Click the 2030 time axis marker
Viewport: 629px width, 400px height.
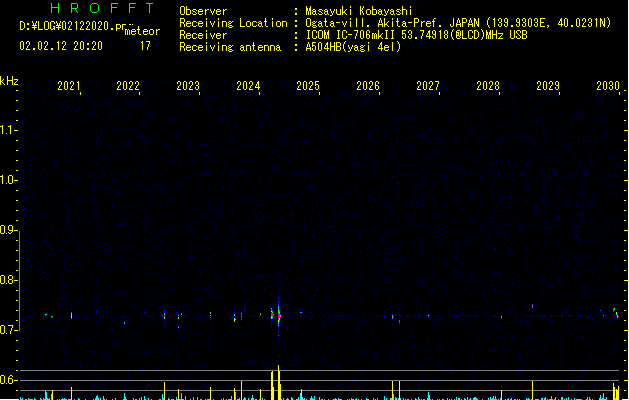pos(608,85)
